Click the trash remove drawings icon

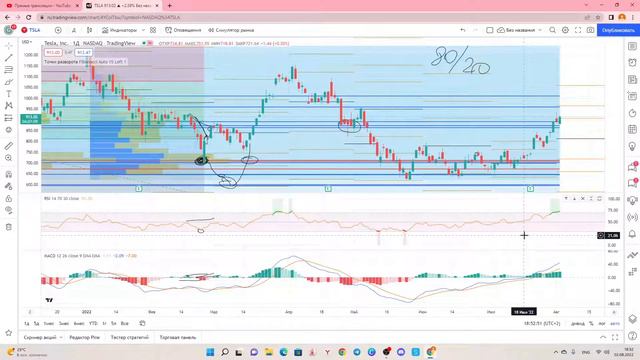(x=9, y=227)
